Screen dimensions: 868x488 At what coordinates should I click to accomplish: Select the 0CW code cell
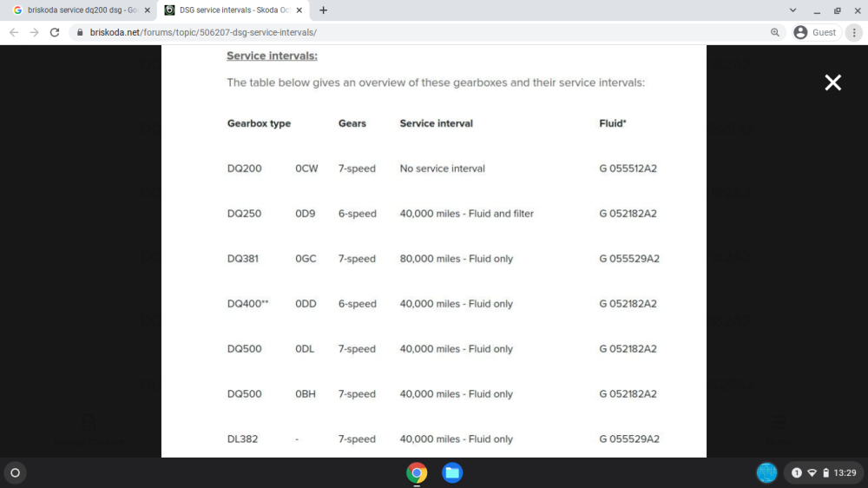coord(306,168)
